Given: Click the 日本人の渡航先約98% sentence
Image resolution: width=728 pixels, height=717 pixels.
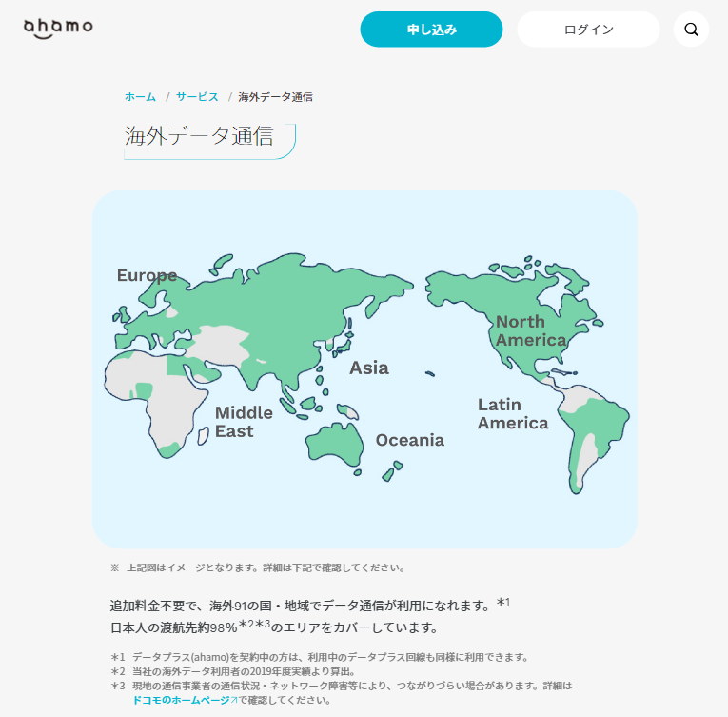Looking at the screenshot, I should (x=274, y=627).
